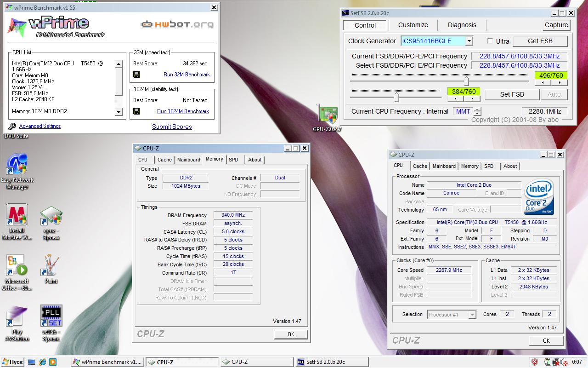Viewport: 588px width, 368px height.
Task: Switch to wPrime Benchmark taskbar button
Action: coord(107,362)
